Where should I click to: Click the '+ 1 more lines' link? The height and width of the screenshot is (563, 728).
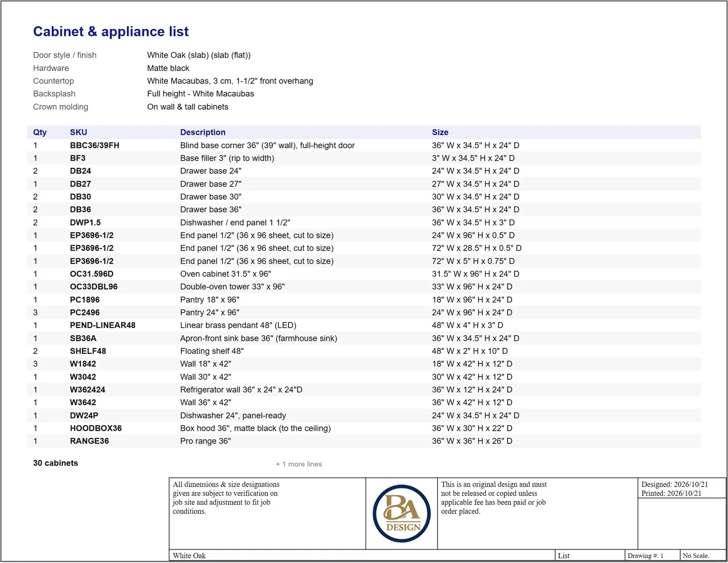(x=298, y=464)
